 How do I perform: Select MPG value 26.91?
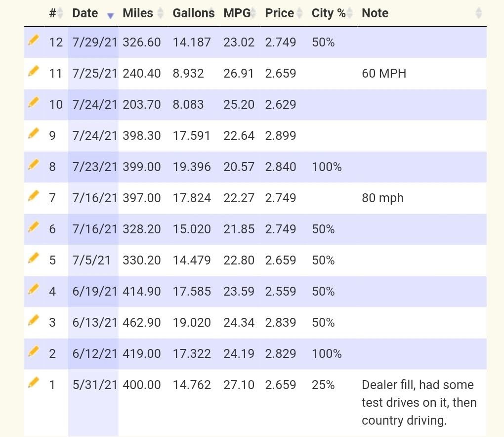239,74
